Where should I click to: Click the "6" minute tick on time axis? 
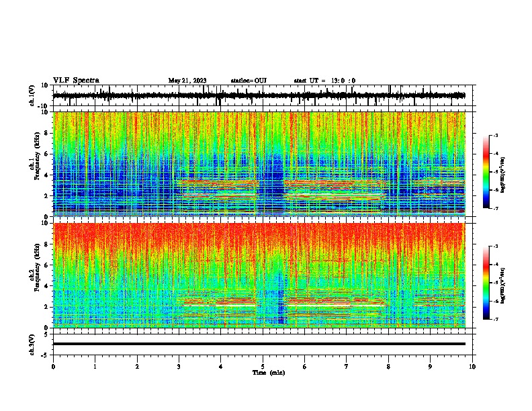click(x=305, y=367)
